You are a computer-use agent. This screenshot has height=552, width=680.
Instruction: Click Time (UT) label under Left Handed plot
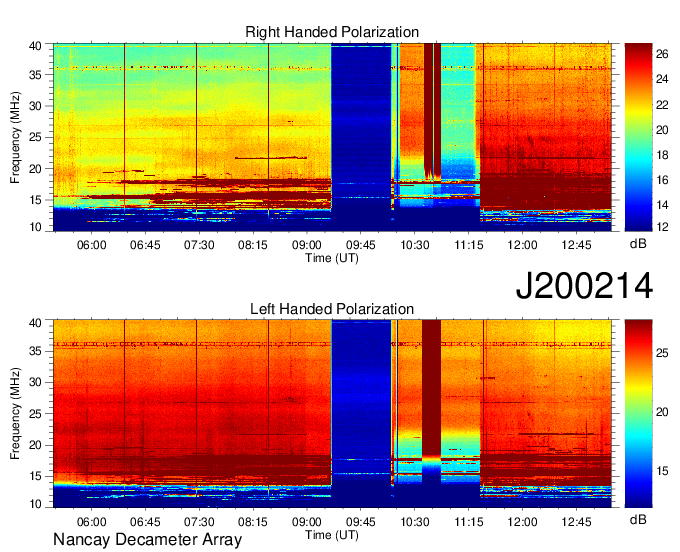(x=332, y=535)
